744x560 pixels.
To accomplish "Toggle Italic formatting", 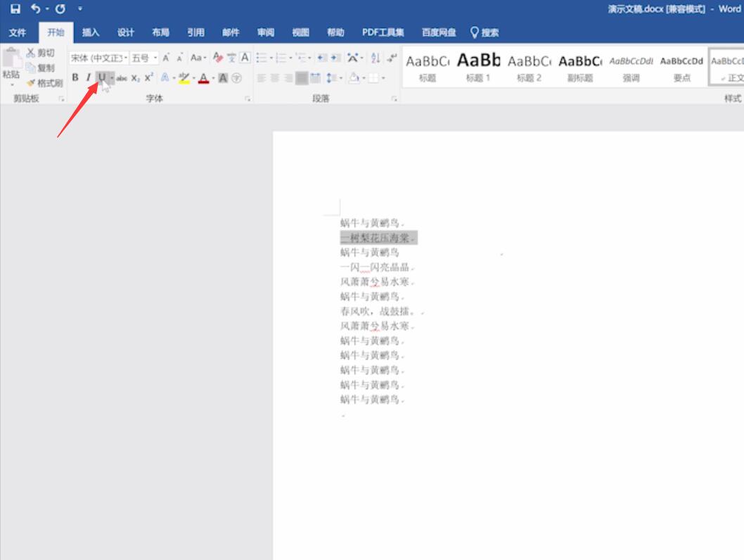I will click(x=89, y=78).
